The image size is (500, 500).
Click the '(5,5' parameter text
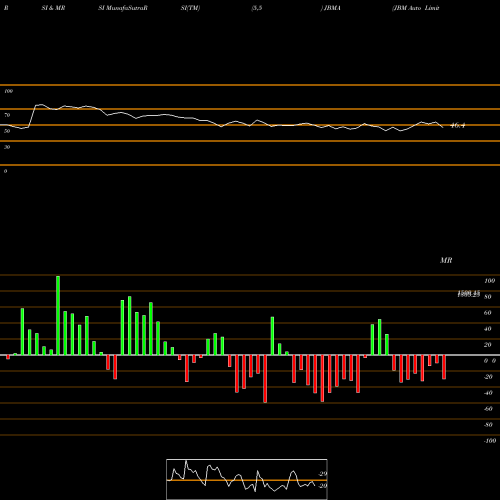click(257, 8)
